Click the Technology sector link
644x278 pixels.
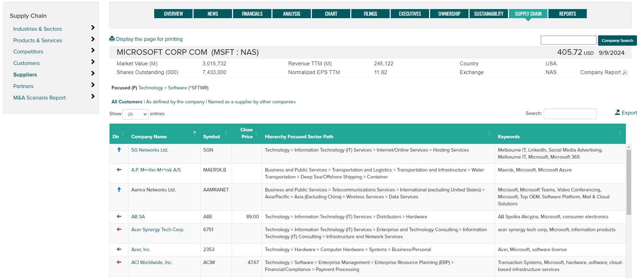[x=151, y=88]
